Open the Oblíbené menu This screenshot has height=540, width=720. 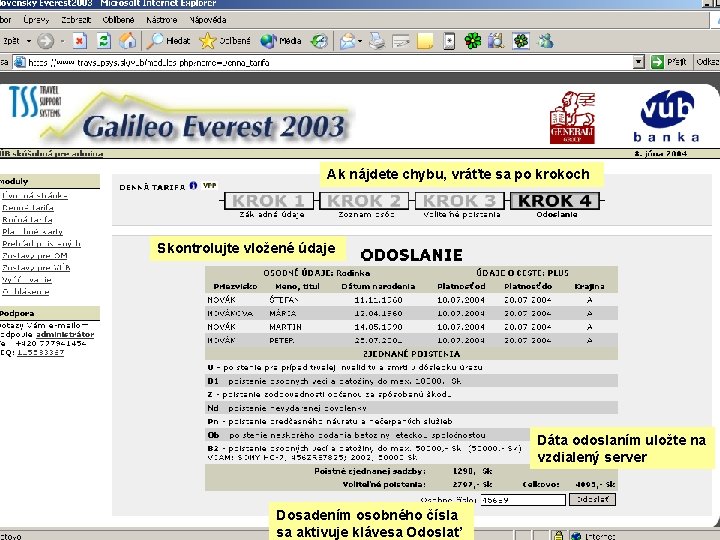(x=118, y=20)
